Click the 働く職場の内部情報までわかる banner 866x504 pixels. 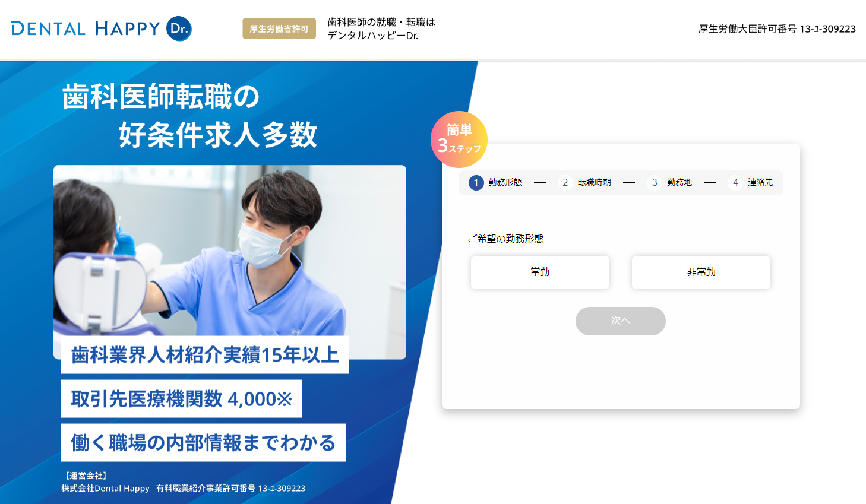pyautogui.click(x=204, y=443)
